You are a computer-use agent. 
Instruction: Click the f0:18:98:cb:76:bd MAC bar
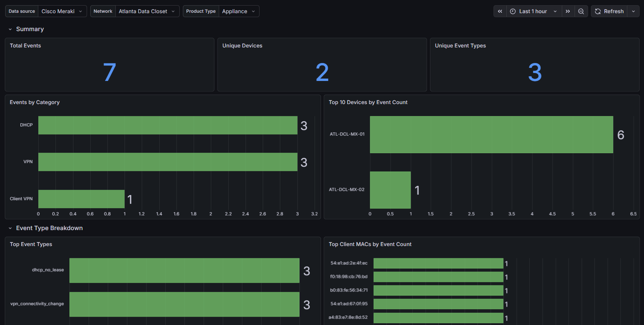[x=438, y=277]
